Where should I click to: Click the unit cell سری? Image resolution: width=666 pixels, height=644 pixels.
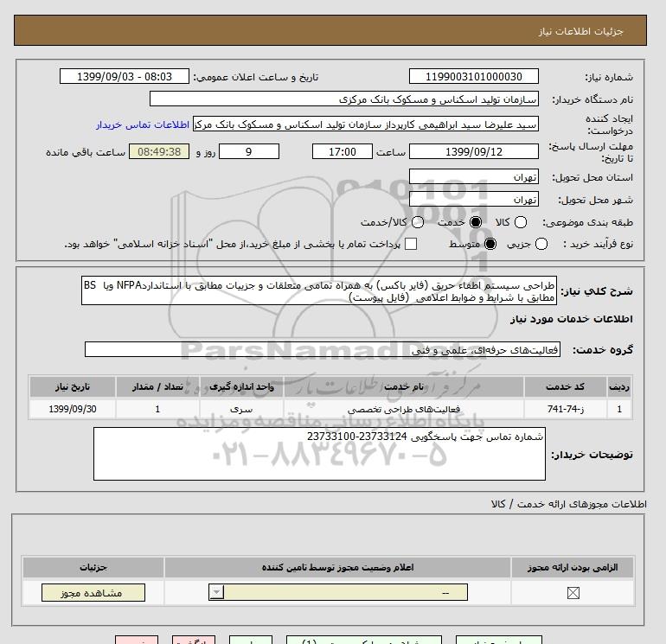tap(241, 409)
